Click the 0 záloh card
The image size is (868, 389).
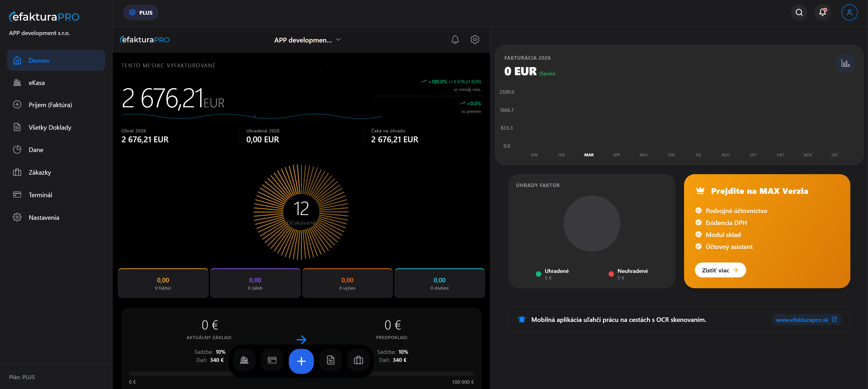click(255, 283)
